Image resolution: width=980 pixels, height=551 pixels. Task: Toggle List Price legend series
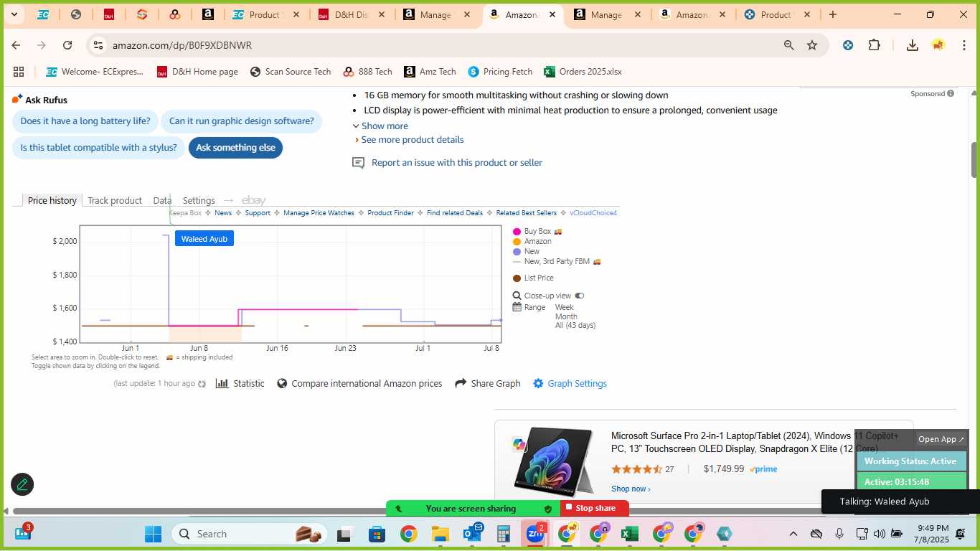(x=533, y=278)
